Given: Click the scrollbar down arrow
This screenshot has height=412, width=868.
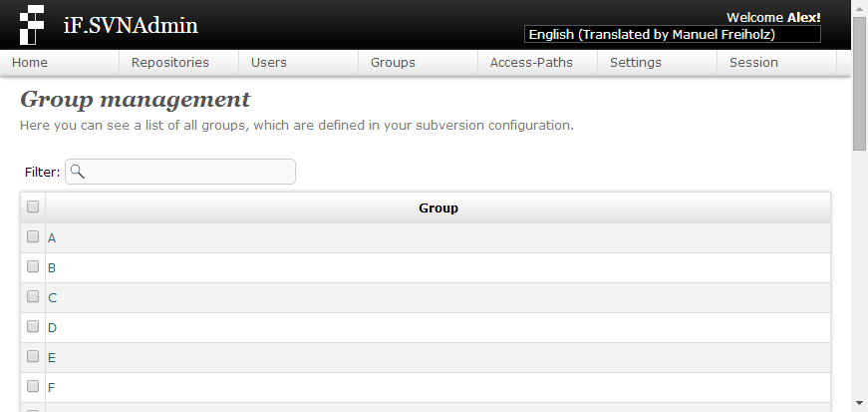Looking at the screenshot, I should tap(859, 403).
